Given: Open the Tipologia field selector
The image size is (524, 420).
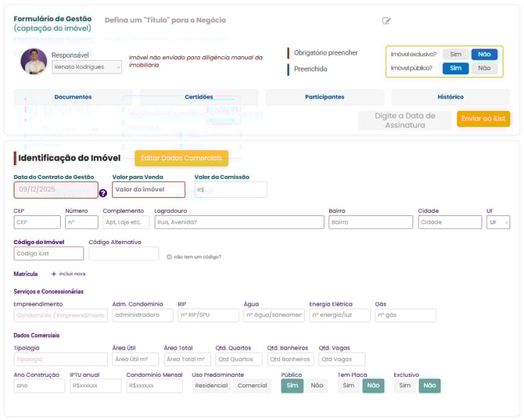Looking at the screenshot, I should [60, 359].
